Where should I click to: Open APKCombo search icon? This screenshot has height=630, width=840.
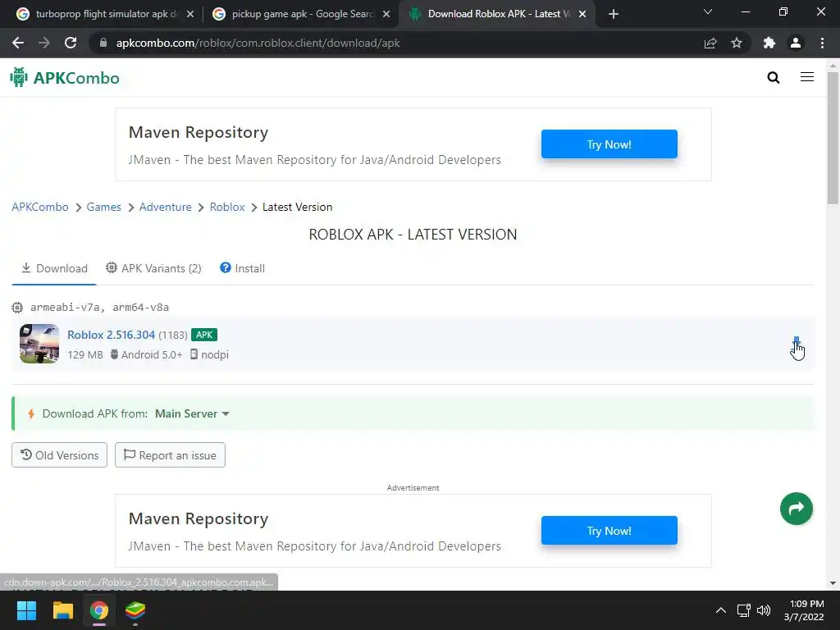click(x=773, y=78)
